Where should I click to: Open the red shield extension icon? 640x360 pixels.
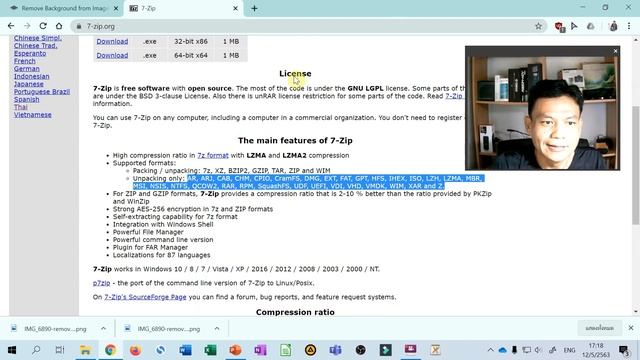click(x=559, y=27)
